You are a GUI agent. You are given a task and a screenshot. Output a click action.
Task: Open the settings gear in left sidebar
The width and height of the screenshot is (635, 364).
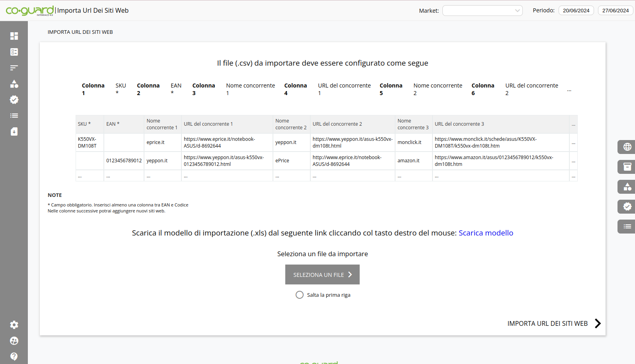pos(14,325)
